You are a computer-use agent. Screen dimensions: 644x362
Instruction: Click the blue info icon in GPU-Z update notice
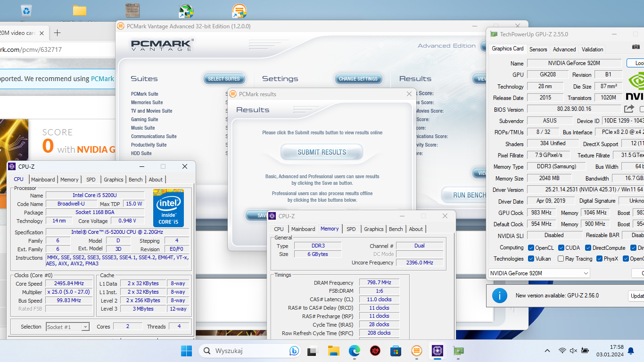(500, 296)
